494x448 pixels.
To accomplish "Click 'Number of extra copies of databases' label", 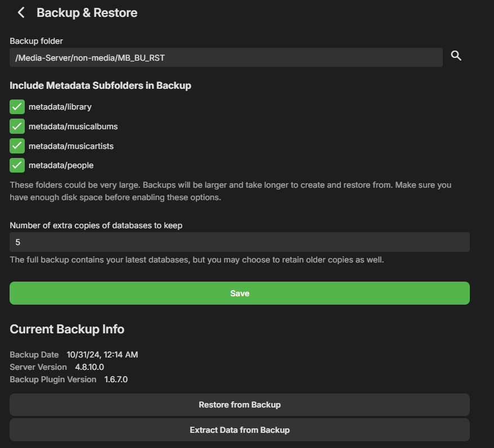I will pyautogui.click(x=96, y=225).
